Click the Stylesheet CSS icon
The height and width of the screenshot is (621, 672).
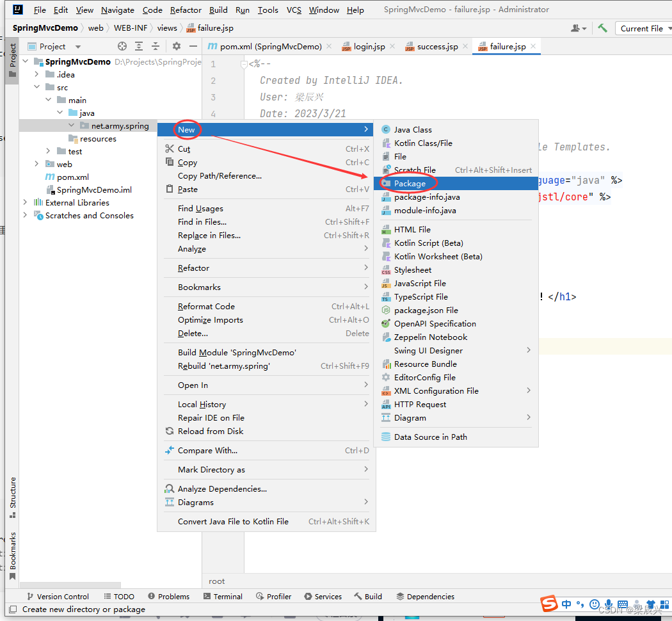pos(386,270)
